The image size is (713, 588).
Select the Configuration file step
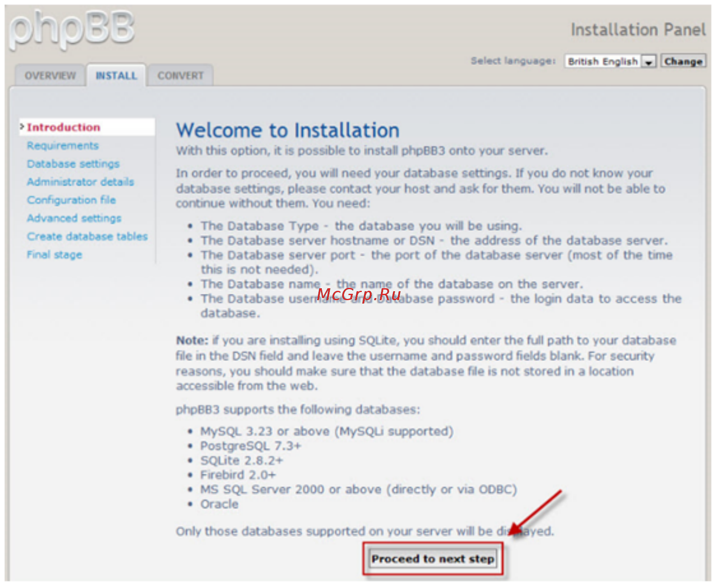click(x=71, y=200)
